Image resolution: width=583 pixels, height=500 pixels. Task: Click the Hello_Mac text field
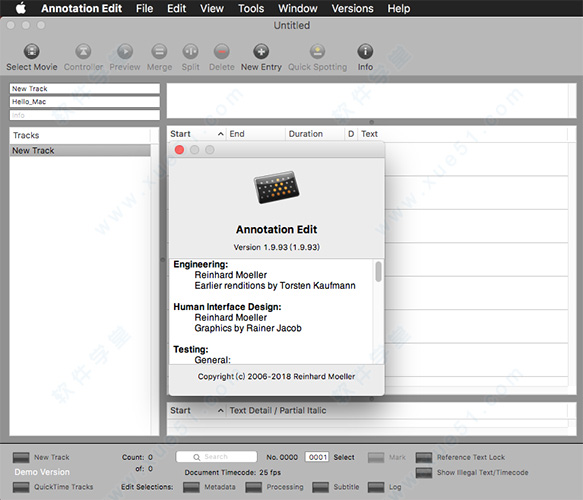click(x=85, y=102)
